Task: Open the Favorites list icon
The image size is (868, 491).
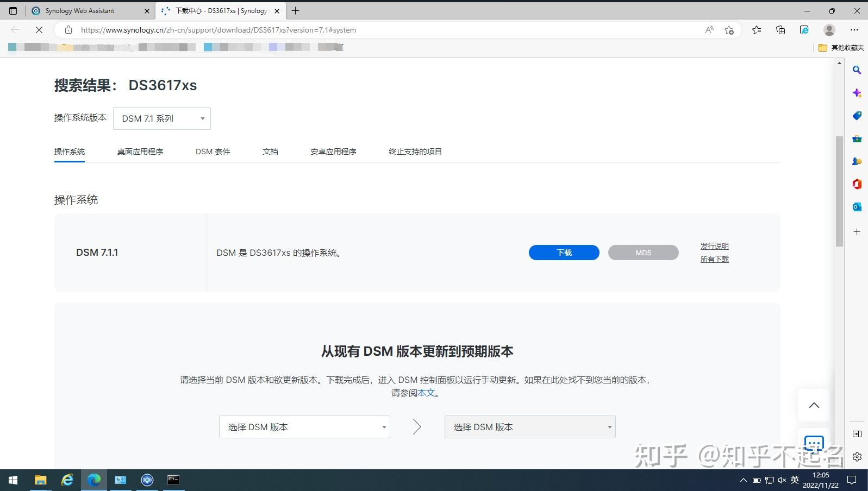Action: point(757,30)
